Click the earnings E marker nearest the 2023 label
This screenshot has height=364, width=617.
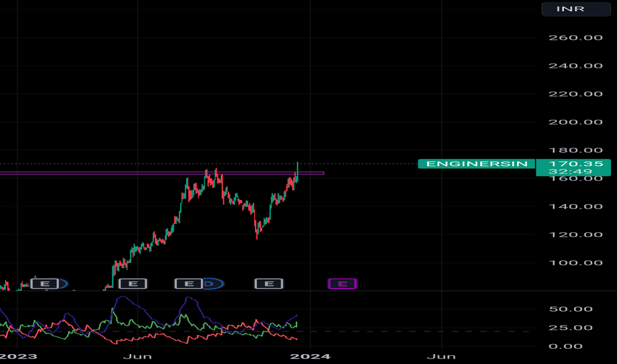pyautogui.click(x=45, y=284)
